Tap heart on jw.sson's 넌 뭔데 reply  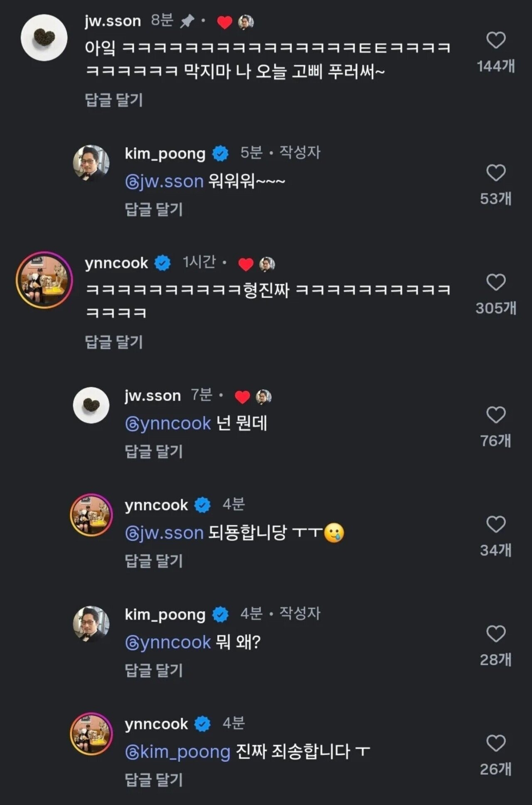coord(495,415)
